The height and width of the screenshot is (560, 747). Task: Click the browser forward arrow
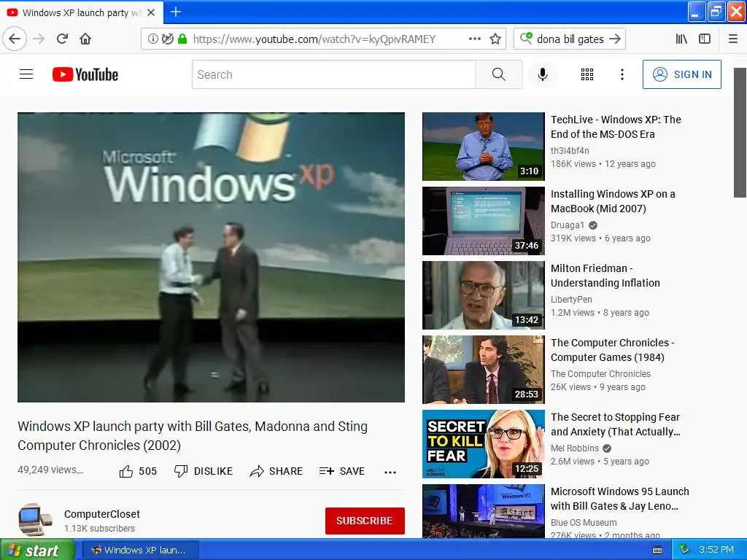click(39, 39)
